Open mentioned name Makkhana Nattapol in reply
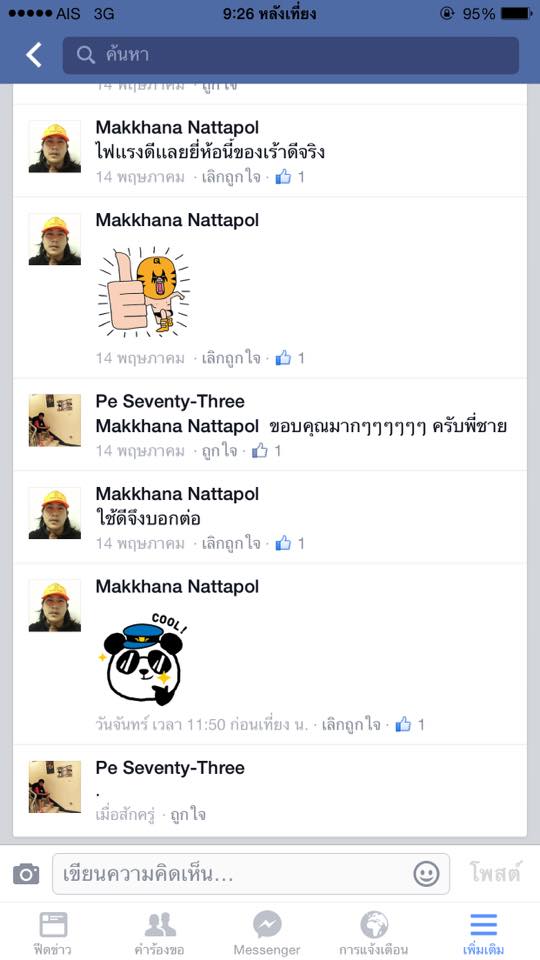 (x=178, y=426)
